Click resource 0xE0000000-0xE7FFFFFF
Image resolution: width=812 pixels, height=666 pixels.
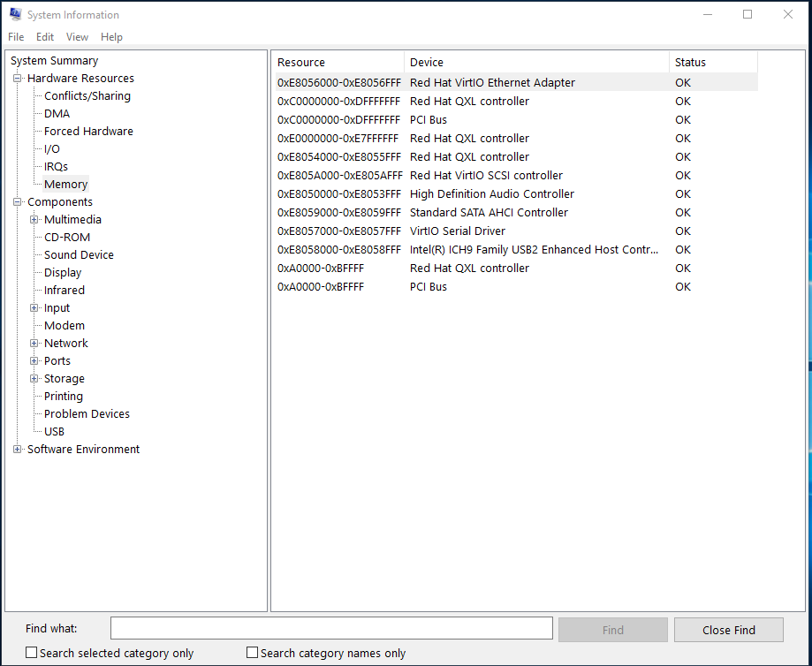338,139
